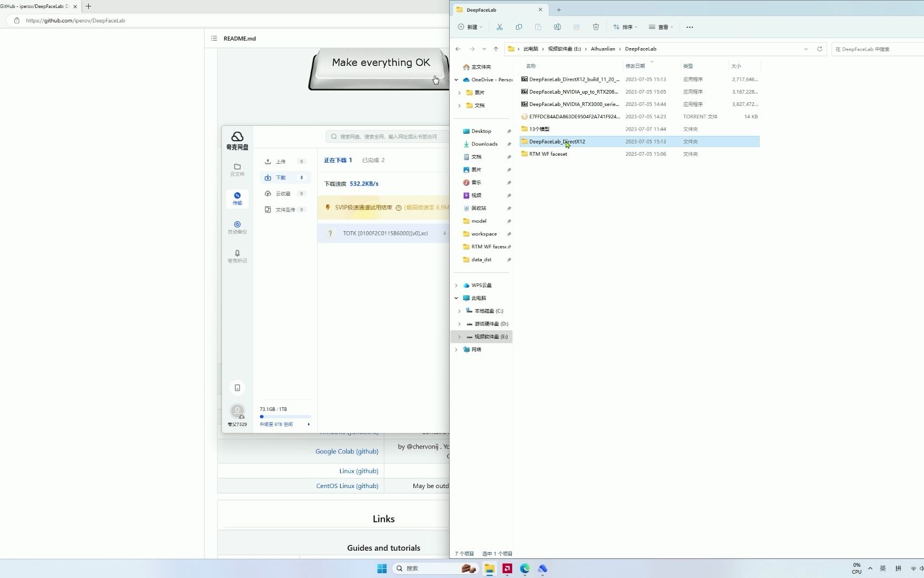Open the Quark microphone notes icon
The height and width of the screenshot is (578, 924).
point(237,256)
